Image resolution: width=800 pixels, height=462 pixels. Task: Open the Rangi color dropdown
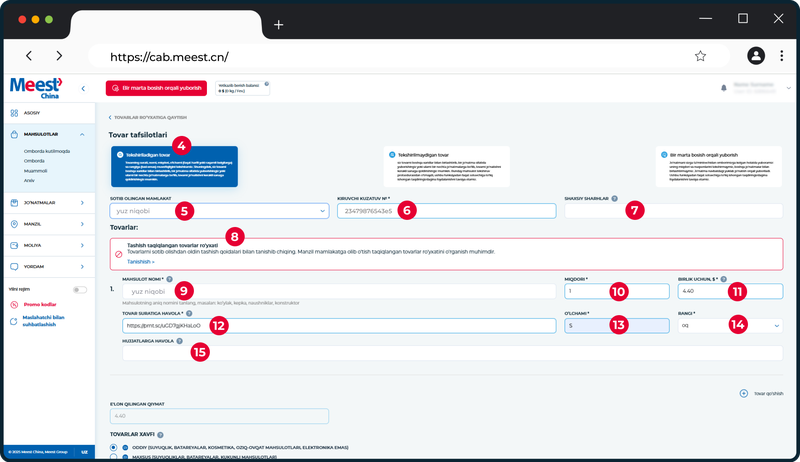(730, 325)
